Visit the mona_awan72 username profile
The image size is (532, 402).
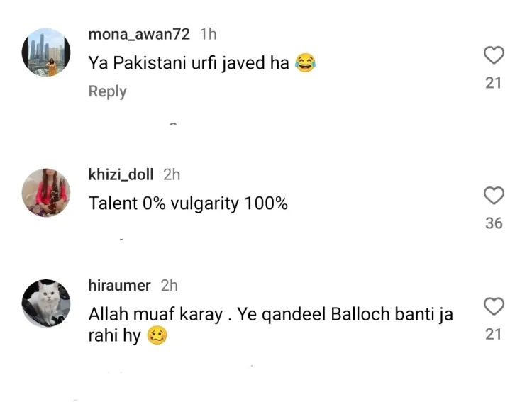[x=139, y=35]
